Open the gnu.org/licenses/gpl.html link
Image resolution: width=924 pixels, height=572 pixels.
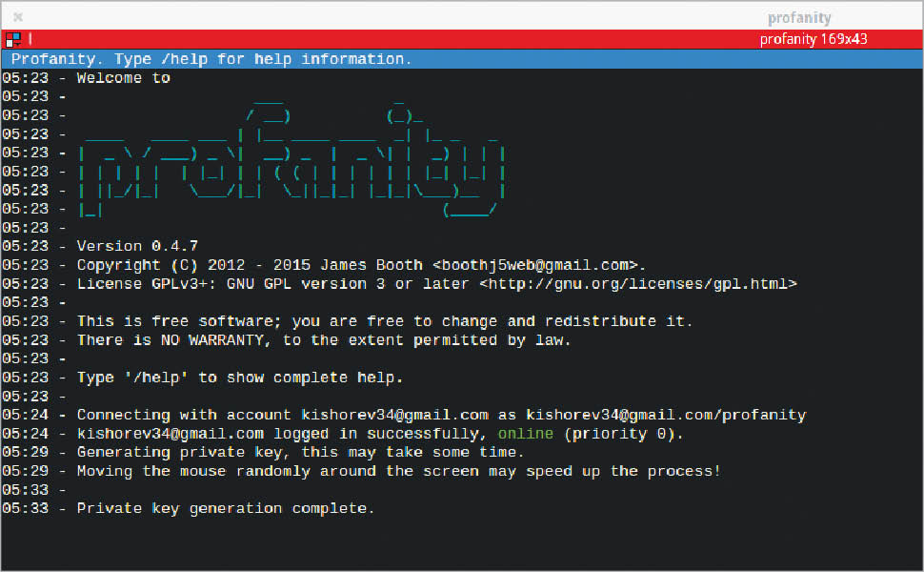(x=637, y=284)
